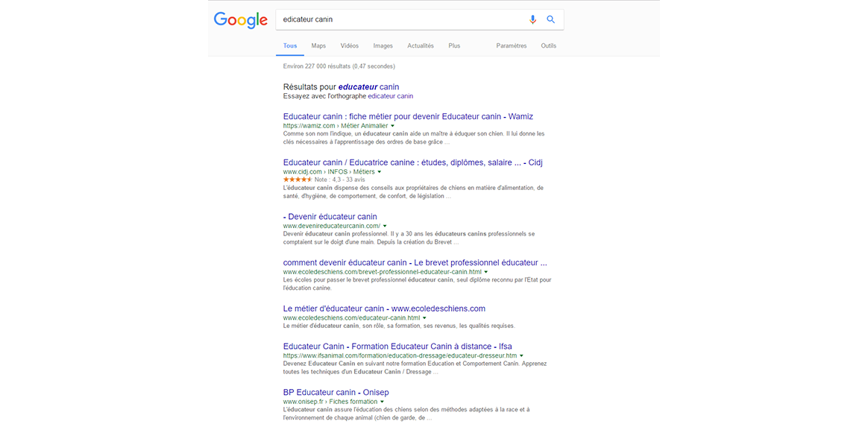
Task: Open the Wamiz fiche métier result
Action: coord(408,117)
